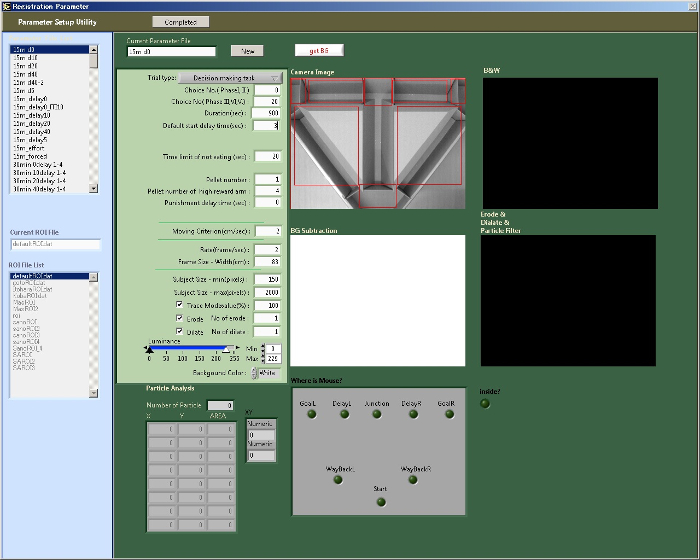700x560 pixels.
Task: Click the WayBackL indicator light
Action: [338, 480]
